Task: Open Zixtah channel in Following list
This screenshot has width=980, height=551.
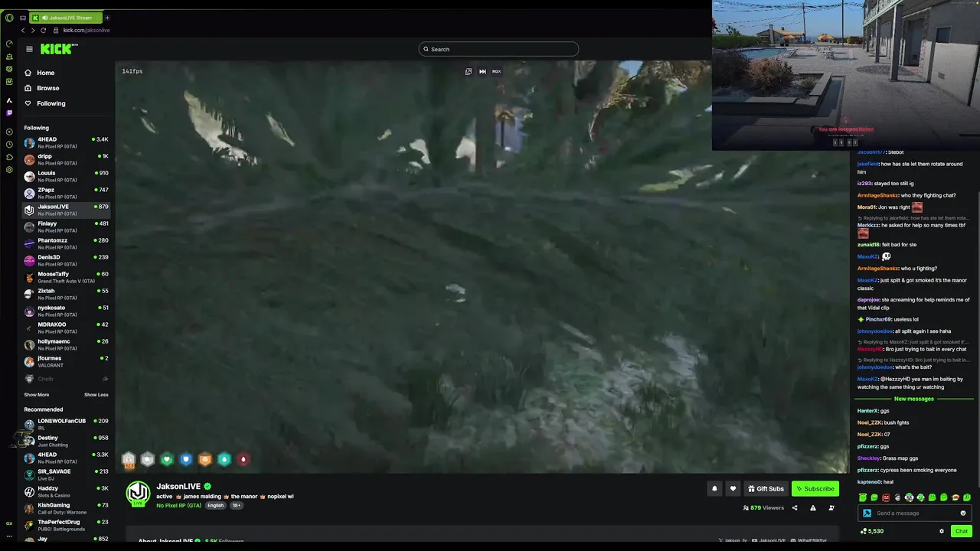Action: point(66,295)
